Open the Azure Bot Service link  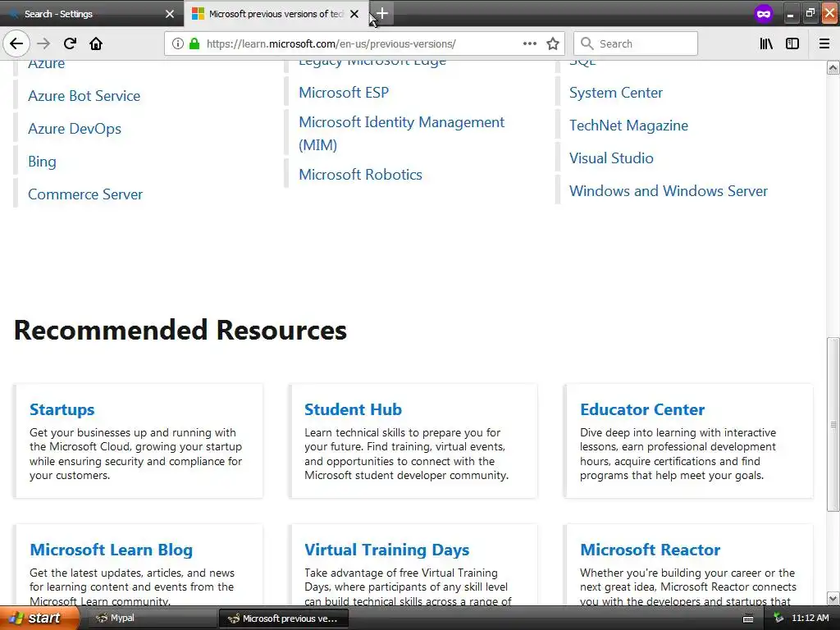(84, 96)
